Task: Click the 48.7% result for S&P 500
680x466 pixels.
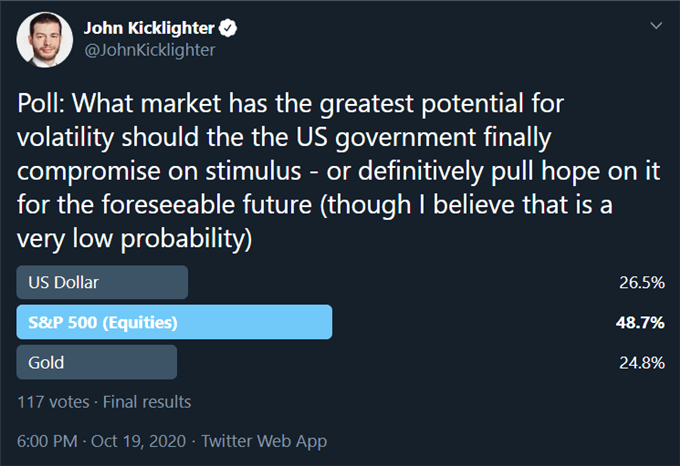Action: [x=640, y=323]
